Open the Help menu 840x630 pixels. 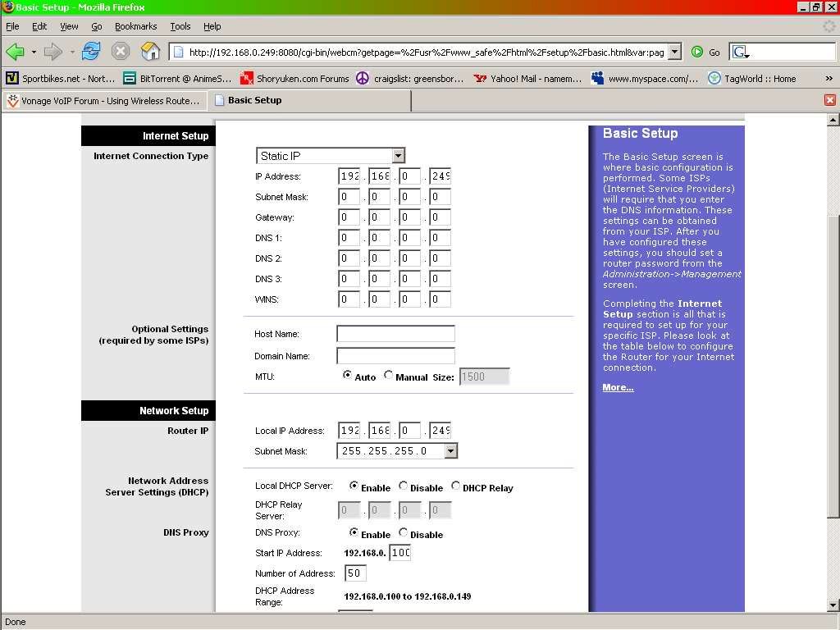click(212, 26)
